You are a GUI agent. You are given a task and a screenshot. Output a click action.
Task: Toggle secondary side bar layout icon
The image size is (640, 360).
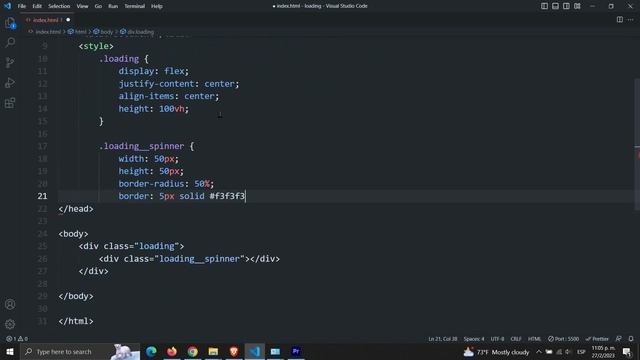[566, 6]
